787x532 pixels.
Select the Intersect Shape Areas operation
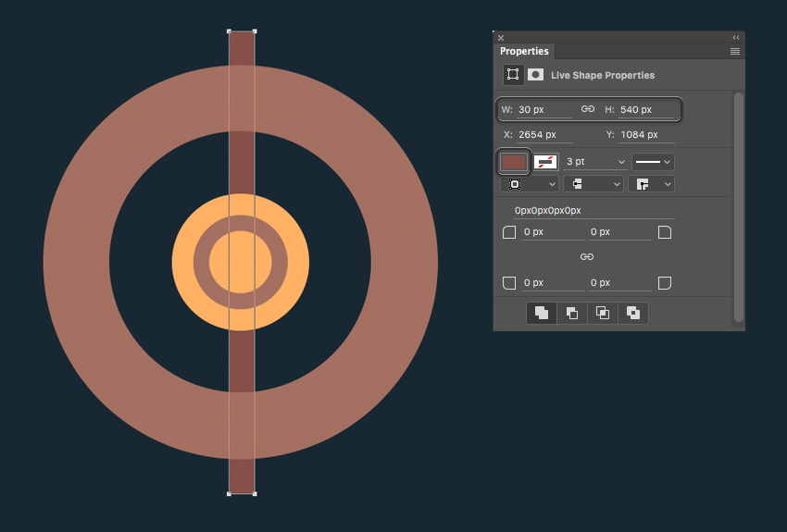(603, 313)
